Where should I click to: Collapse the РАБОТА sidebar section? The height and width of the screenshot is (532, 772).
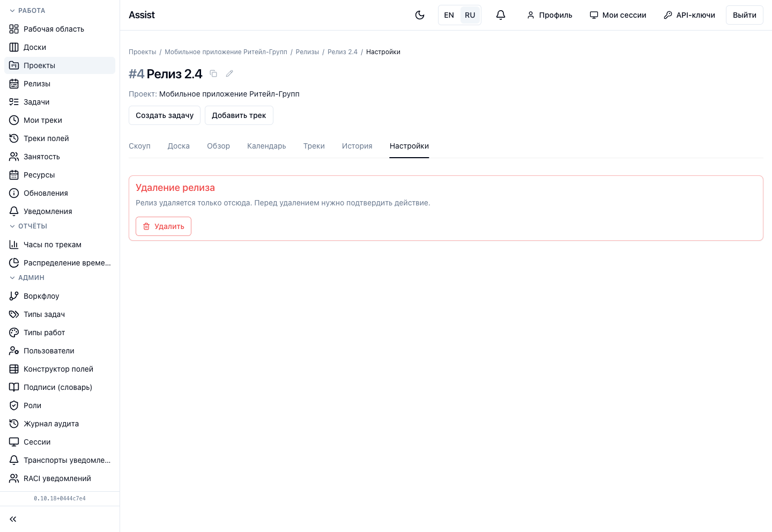27,11
